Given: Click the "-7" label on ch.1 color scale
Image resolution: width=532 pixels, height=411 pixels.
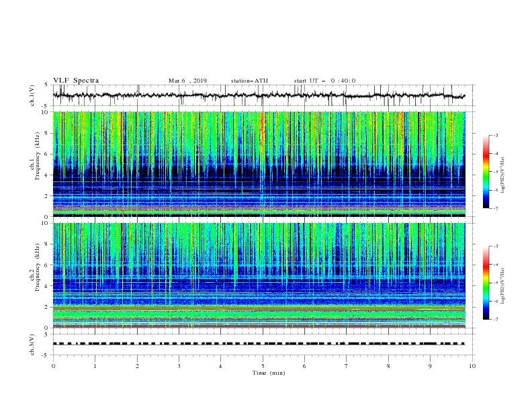Looking at the screenshot, I should coord(495,208).
